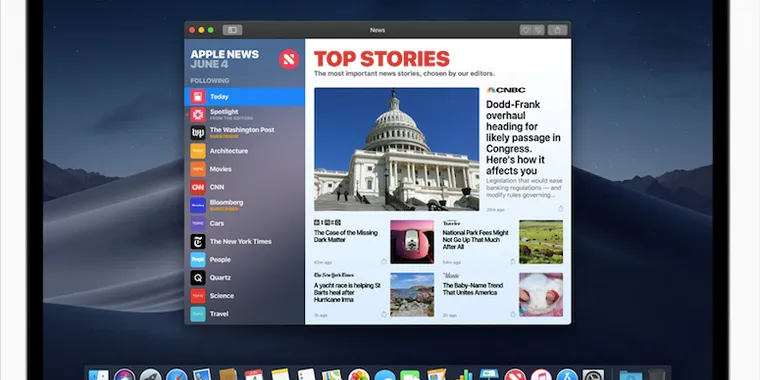The image size is (760, 380).
Task: Open Photos from the Dock
Action: tap(359, 375)
